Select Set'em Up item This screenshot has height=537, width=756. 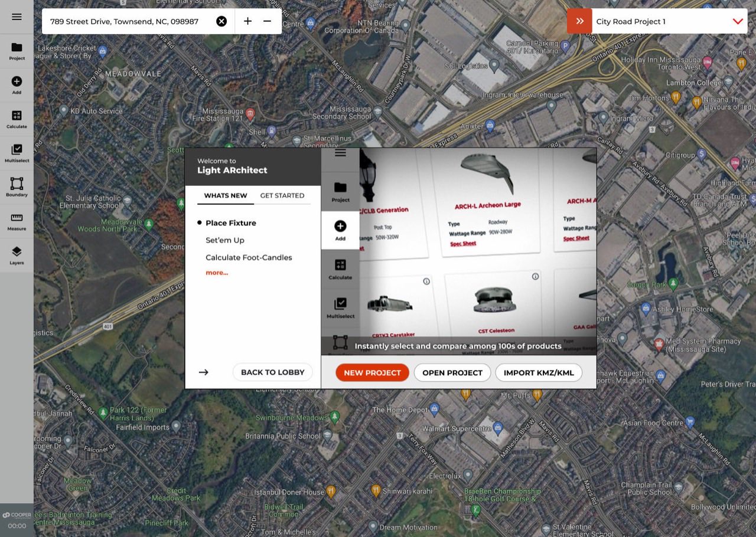tap(225, 240)
